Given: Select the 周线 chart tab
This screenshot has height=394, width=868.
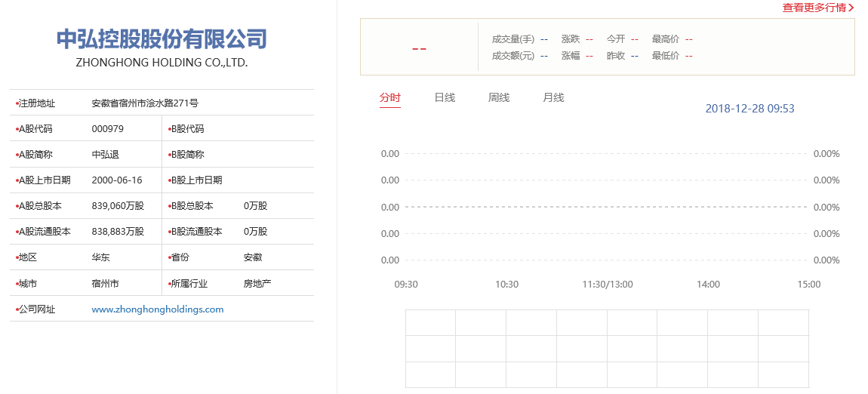Looking at the screenshot, I should [499, 97].
